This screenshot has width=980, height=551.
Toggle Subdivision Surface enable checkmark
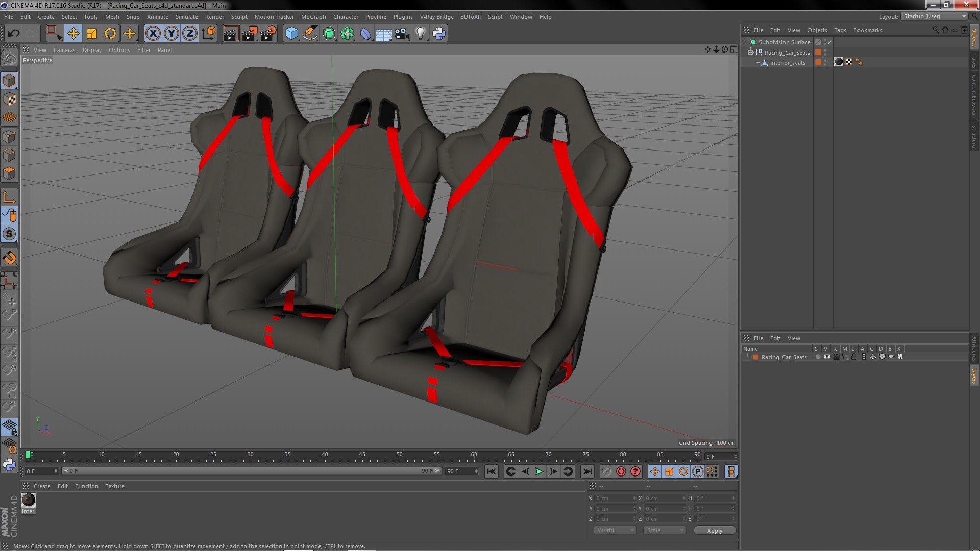click(829, 42)
